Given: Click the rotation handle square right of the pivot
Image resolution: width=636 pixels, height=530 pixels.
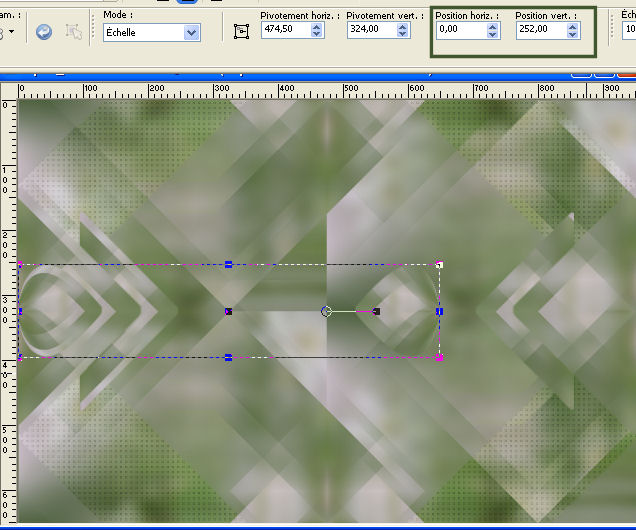Looking at the screenshot, I should click(x=376, y=311).
